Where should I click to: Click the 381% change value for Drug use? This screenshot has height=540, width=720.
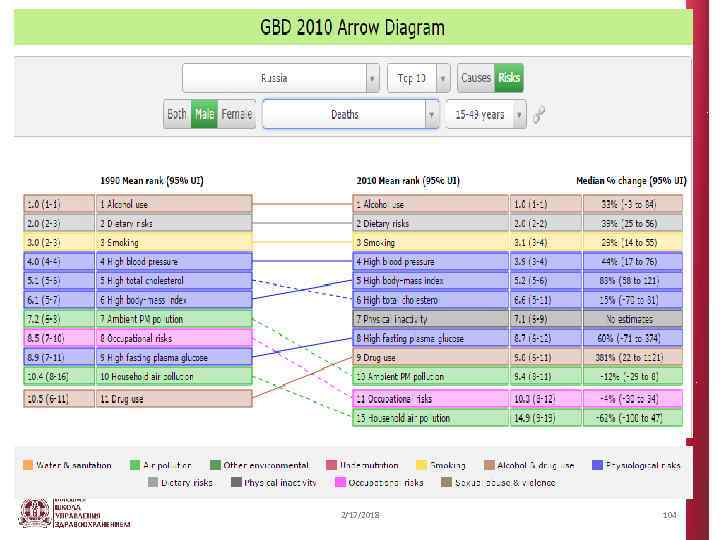[x=633, y=357]
